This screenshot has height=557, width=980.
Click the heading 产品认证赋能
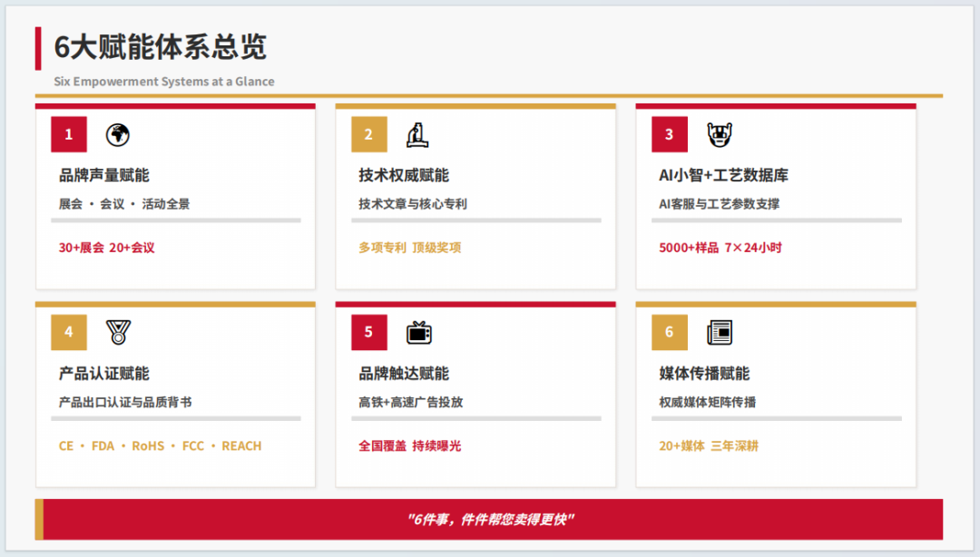[x=103, y=374]
